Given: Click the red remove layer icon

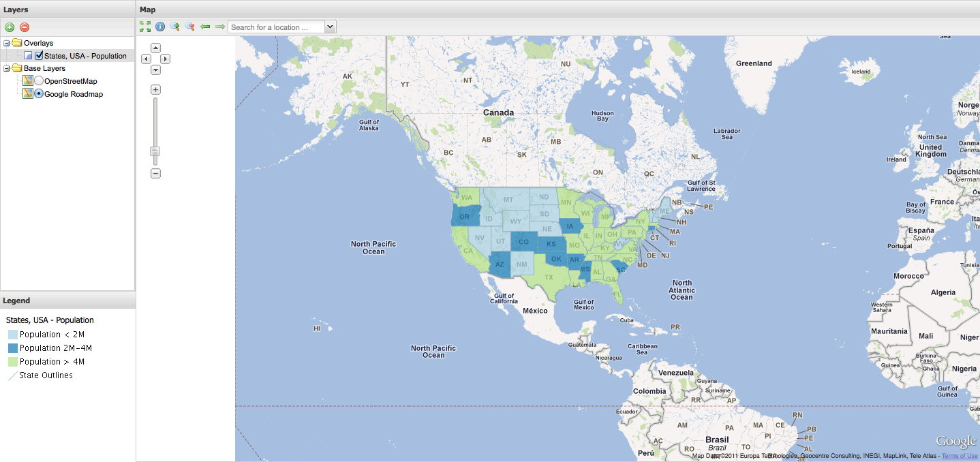Looking at the screenshot, I should pyautogui.click(x=25, y=27).
